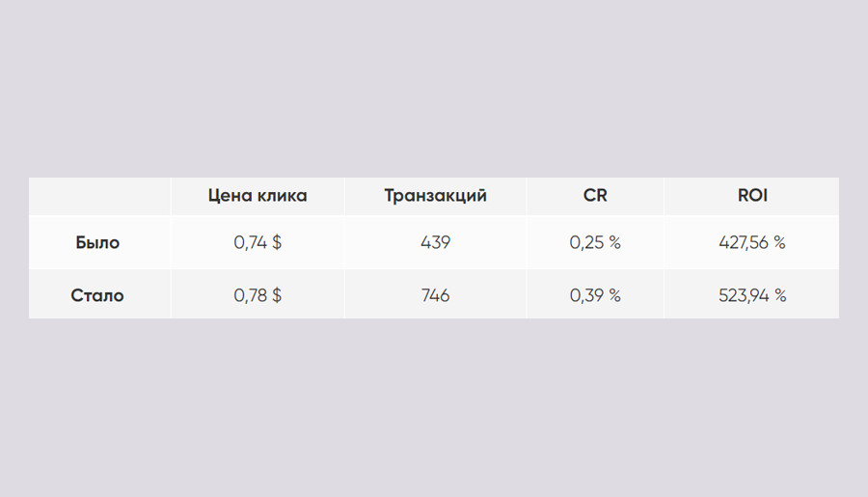868x497 pixels.
Task: Click the percent sign after 523,94
Action: point(780,295)
